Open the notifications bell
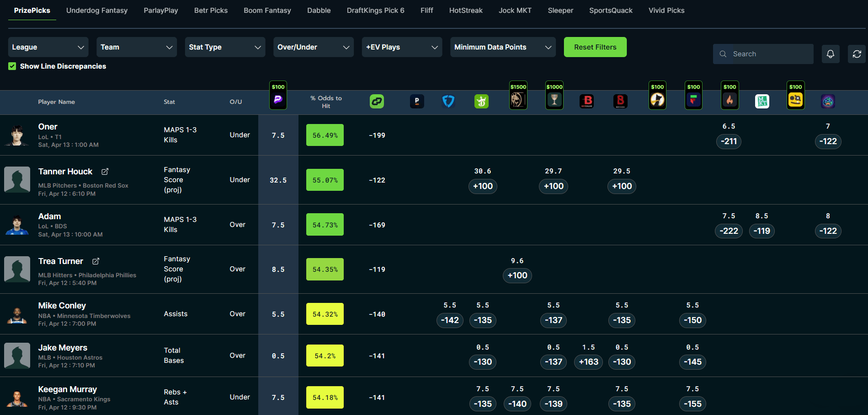 831,54
